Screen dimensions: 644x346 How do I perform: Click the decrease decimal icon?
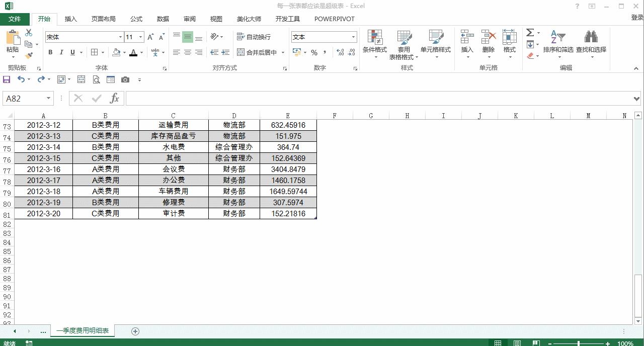point(352,52)
